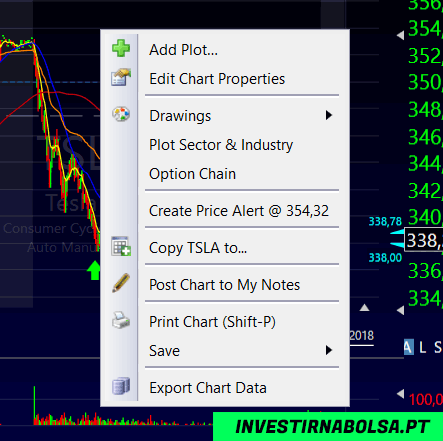
Task: Open Option Chain from context menu
Action: pyautogui.click(x=192, y=174)
